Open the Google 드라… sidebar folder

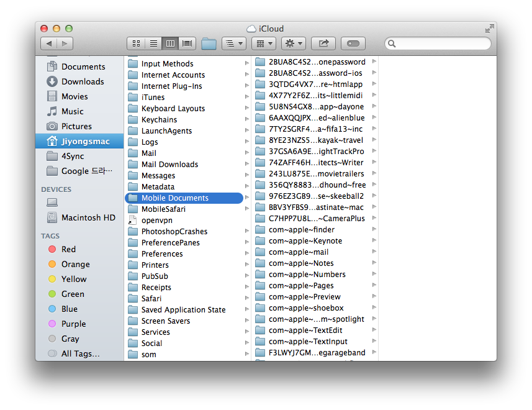click(79, 171)
